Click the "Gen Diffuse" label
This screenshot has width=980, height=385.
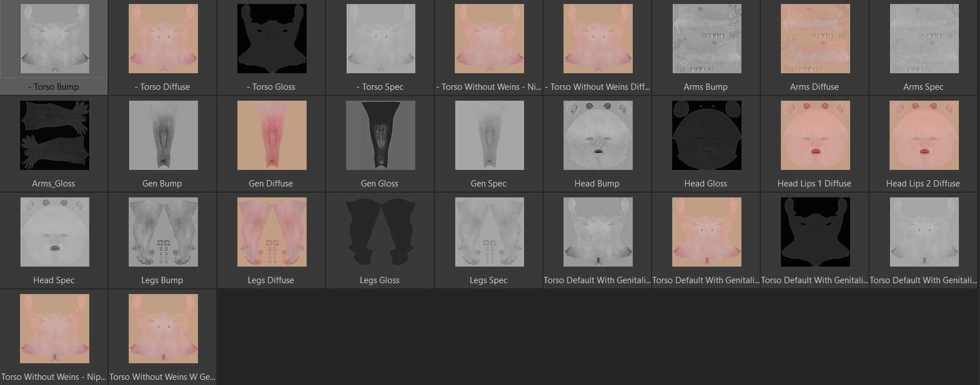click(x=271, y=184)
